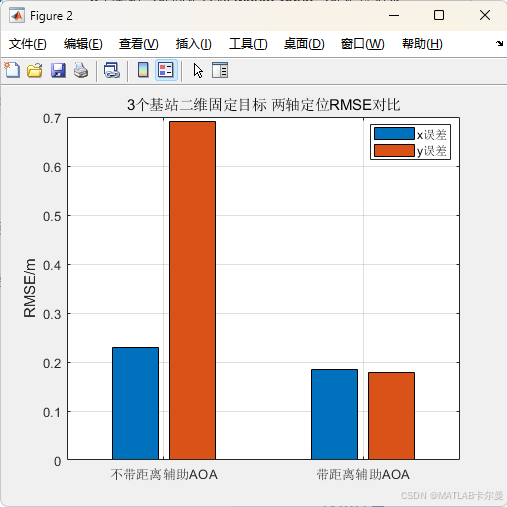507x507 pixels.
Task: Open the 编辑(E) menu
Action: coord(83,44)
